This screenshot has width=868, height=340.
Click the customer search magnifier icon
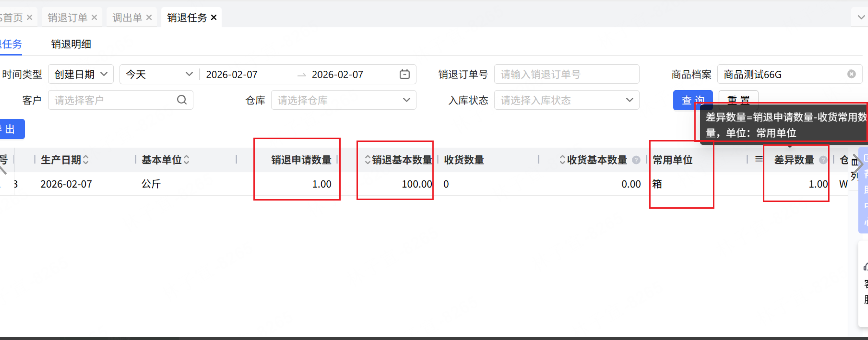182,100
